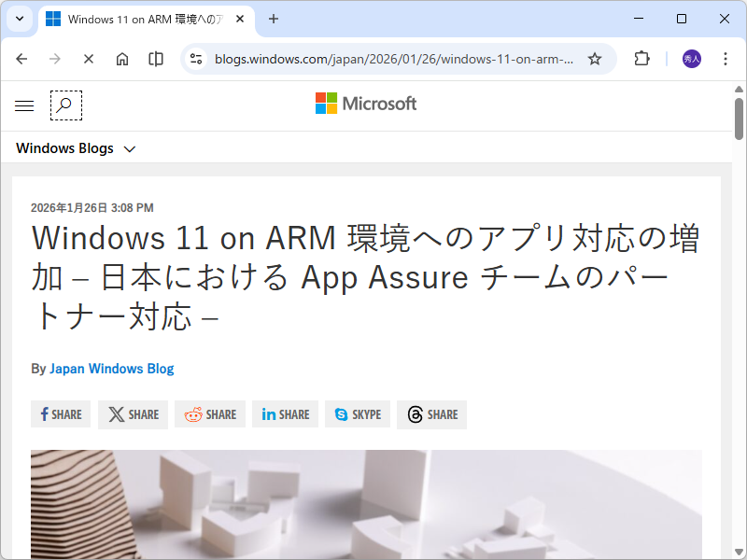The width and height of the screenshot is (747, 560).
Task: Open the hamburger navigation menu
Action: pos(23,105)
